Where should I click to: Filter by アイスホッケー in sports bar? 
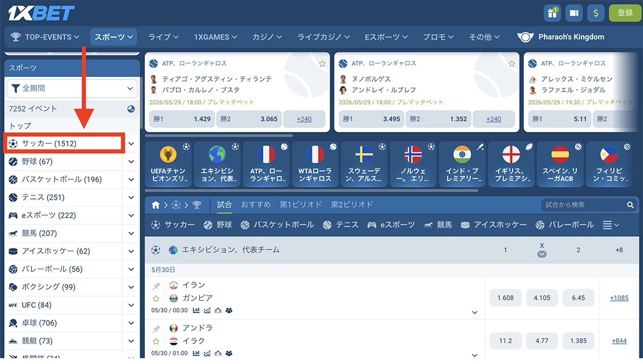tap(494, 225)
